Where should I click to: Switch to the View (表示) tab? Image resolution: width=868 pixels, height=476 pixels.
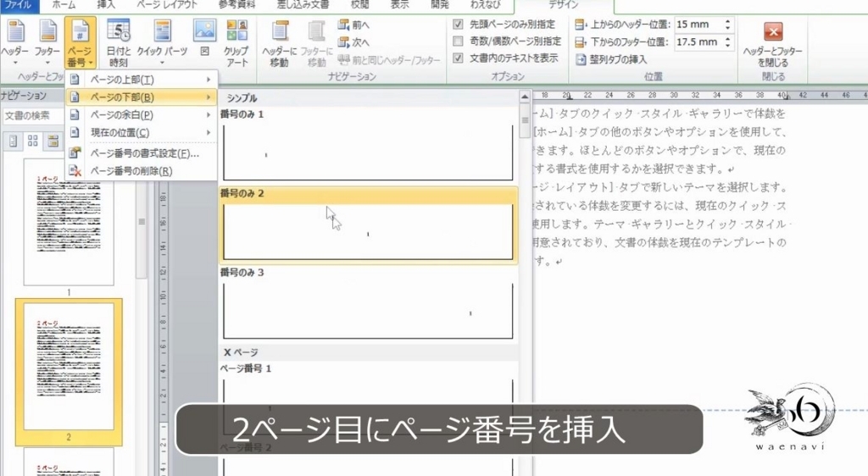pos(400,5)
